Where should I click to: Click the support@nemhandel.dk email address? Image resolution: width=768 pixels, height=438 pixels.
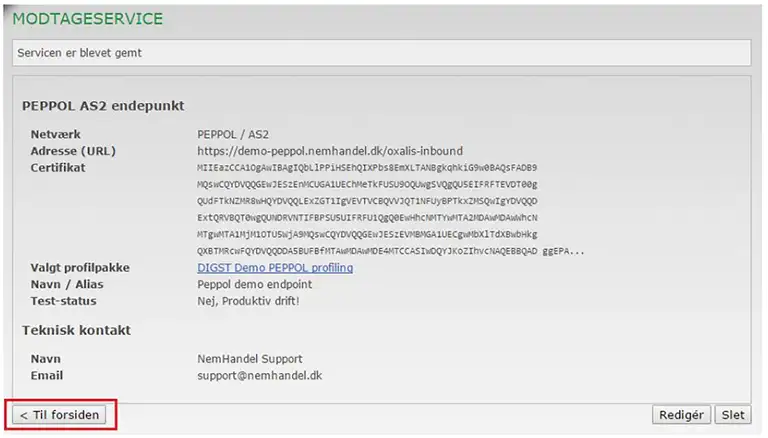[260, 375]
